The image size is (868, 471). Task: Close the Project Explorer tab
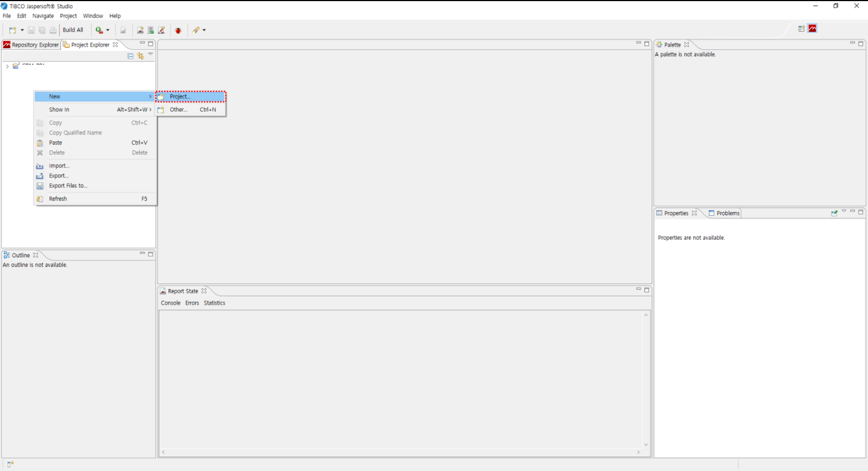pyautogui.click(x=115, y=44)
